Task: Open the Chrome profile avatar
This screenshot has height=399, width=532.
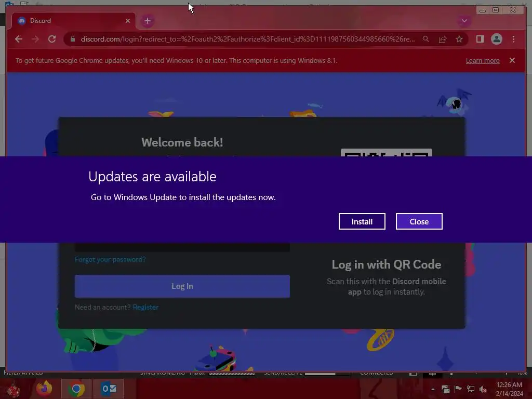Action: click(496, 39)
